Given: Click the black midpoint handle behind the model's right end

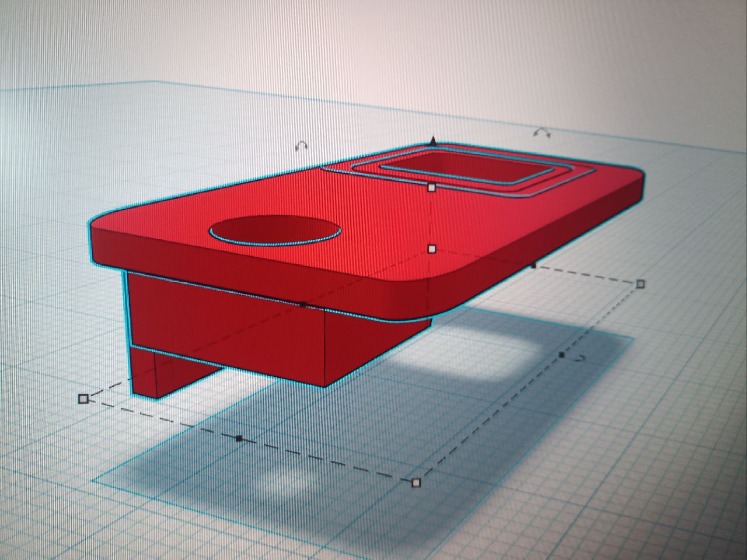Looking at the screenshot, I should pyautogui.click(x=532, y=265).
